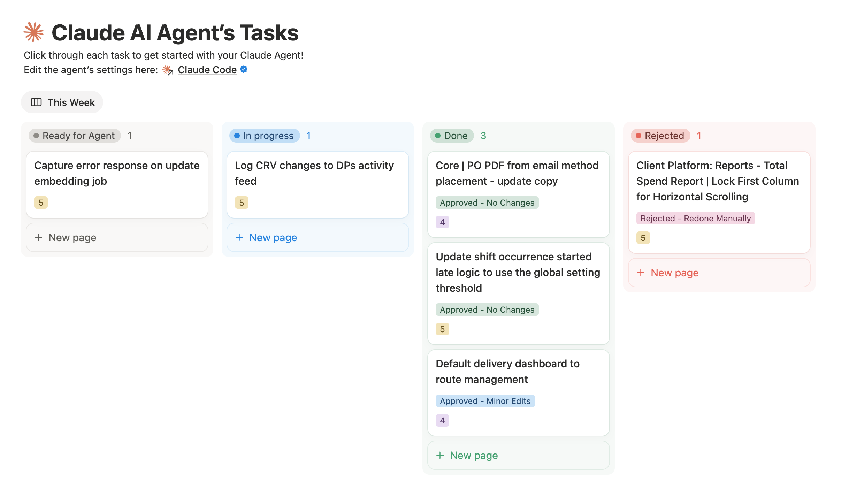Click blue plus icon in In progress column
Viewport: 849px width, 504px height.
[x=239, y=237]
